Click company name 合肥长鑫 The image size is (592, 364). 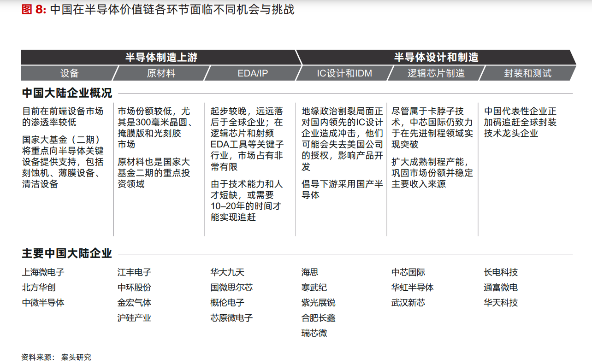tap(319, 318)
